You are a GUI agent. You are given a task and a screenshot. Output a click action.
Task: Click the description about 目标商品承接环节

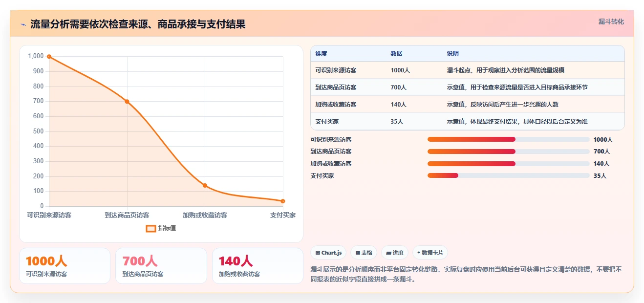(x=517, y=87)
